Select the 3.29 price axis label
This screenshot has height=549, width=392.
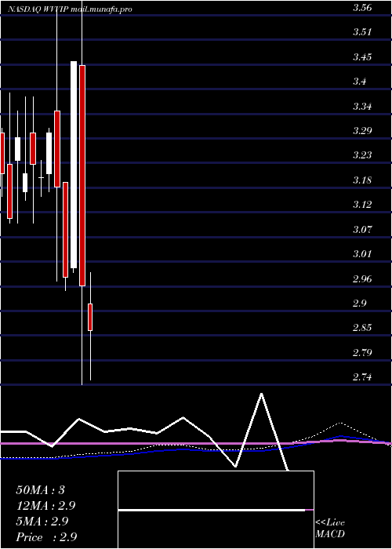tap(362, 131)
